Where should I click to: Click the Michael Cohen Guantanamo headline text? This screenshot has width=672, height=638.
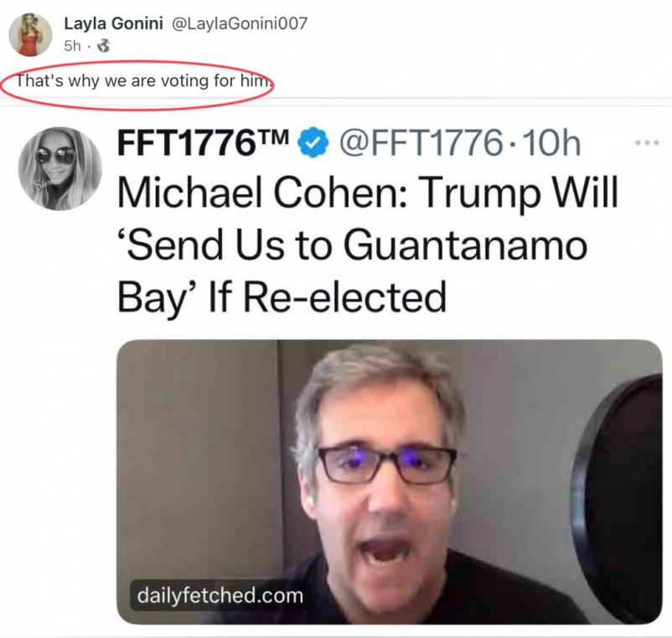coord(368,245)
